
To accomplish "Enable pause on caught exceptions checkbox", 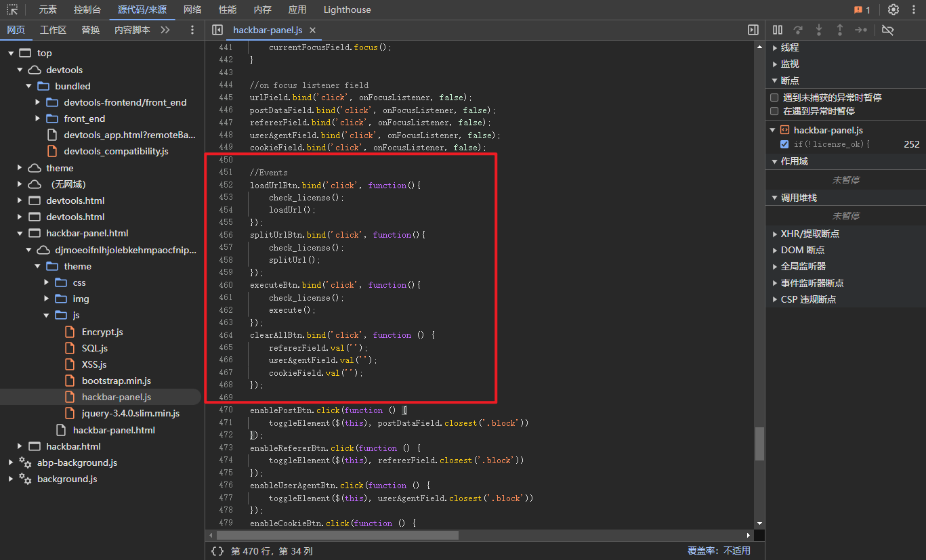I will coord(774,111).
